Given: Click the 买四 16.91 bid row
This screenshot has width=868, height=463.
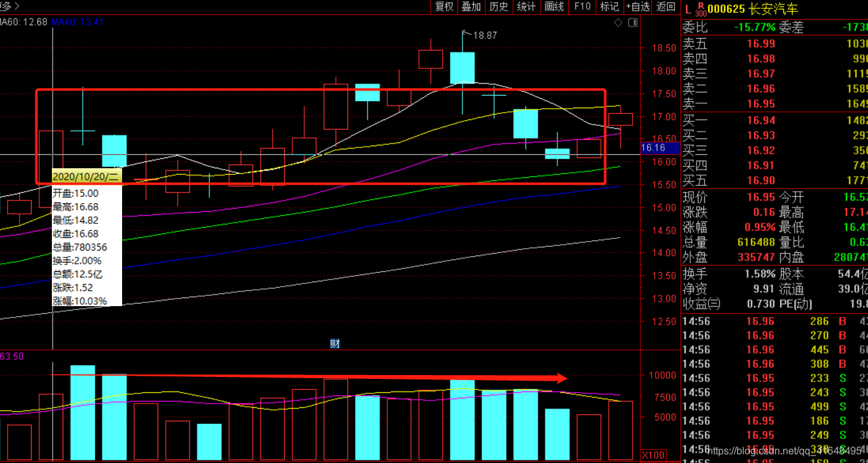Looking at the screenshot, I should click(775, 166).
